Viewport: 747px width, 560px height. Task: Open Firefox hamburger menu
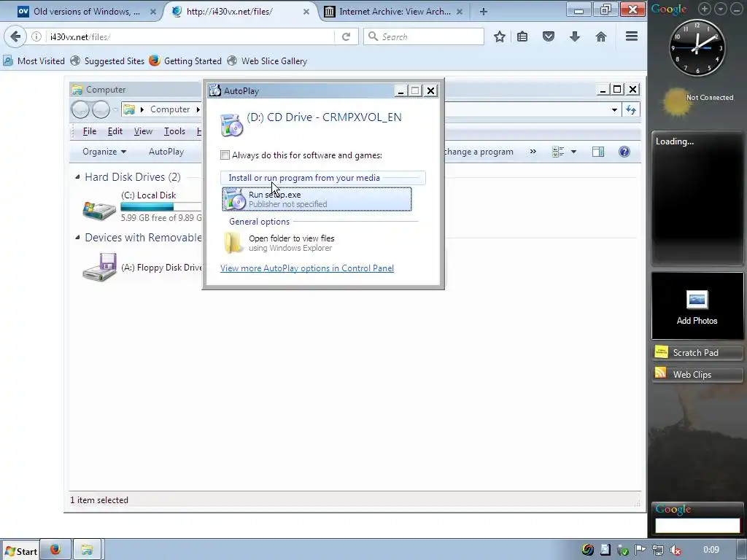point(632,36)
